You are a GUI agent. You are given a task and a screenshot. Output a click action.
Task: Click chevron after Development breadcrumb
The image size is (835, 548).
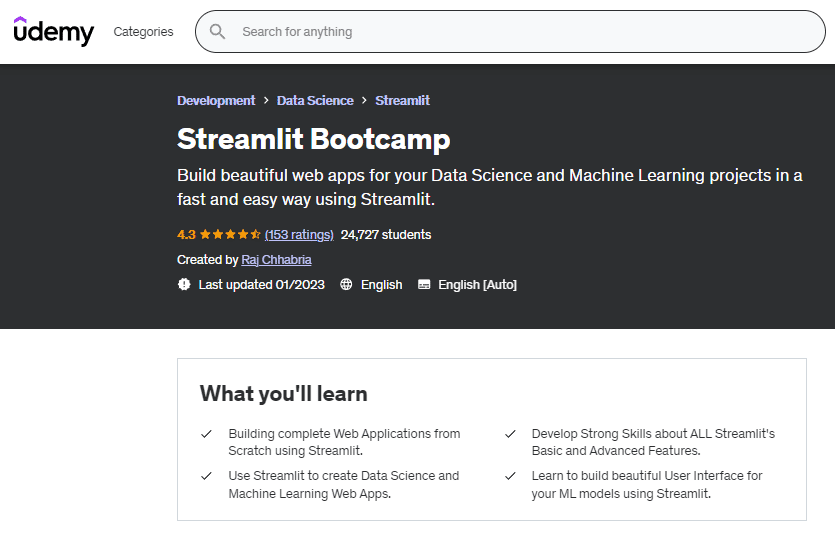(266, 101)
